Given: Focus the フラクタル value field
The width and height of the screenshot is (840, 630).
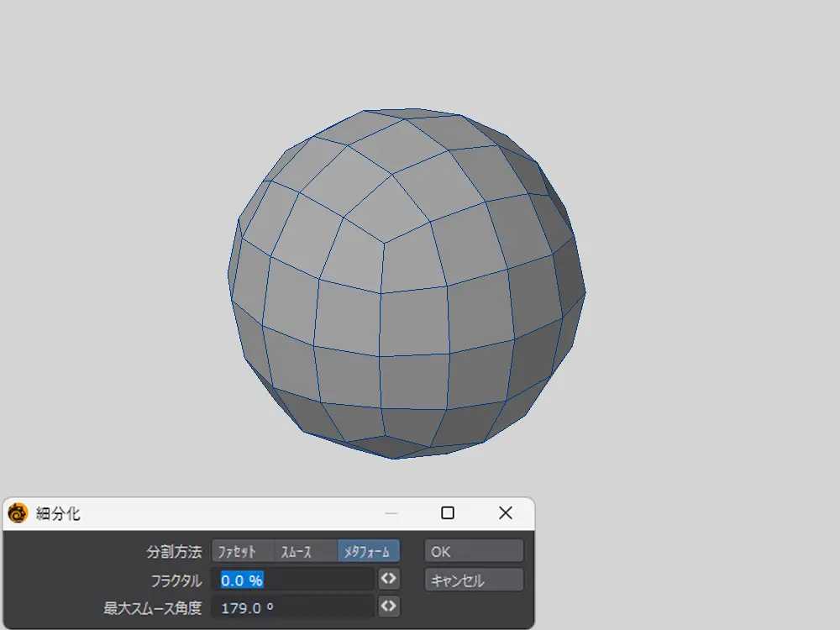Looking at the screenshot, I should pyautogui.click(x=294, y=580).
